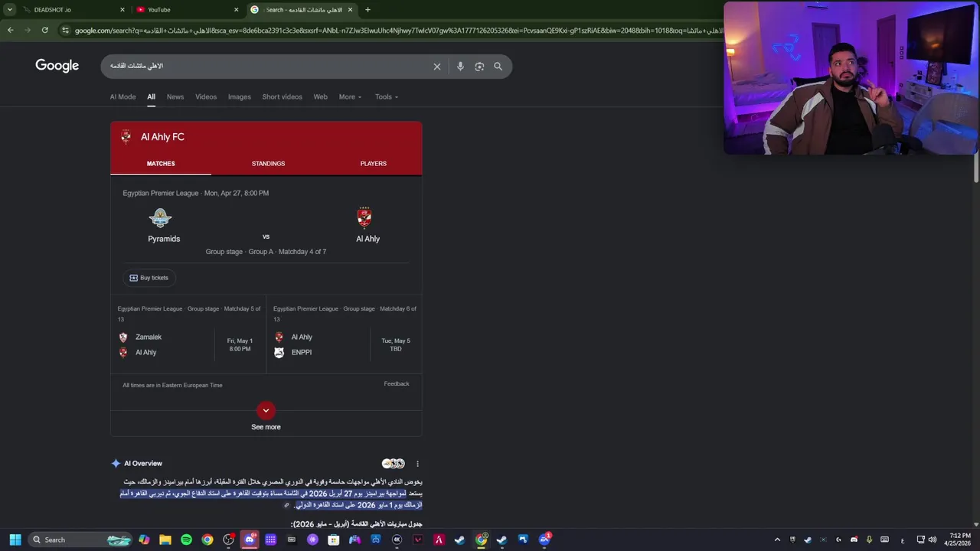Open the News search filter

(x=175, y=97)
